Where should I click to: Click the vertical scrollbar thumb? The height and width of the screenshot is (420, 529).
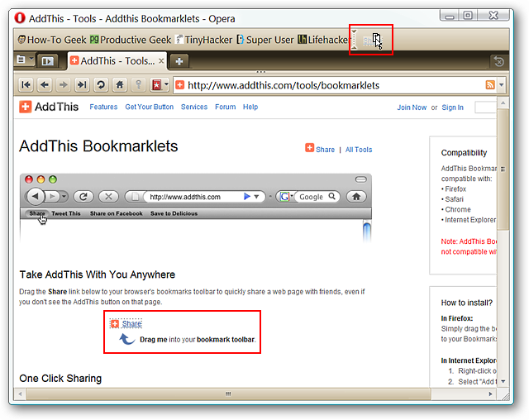[503, 169]
